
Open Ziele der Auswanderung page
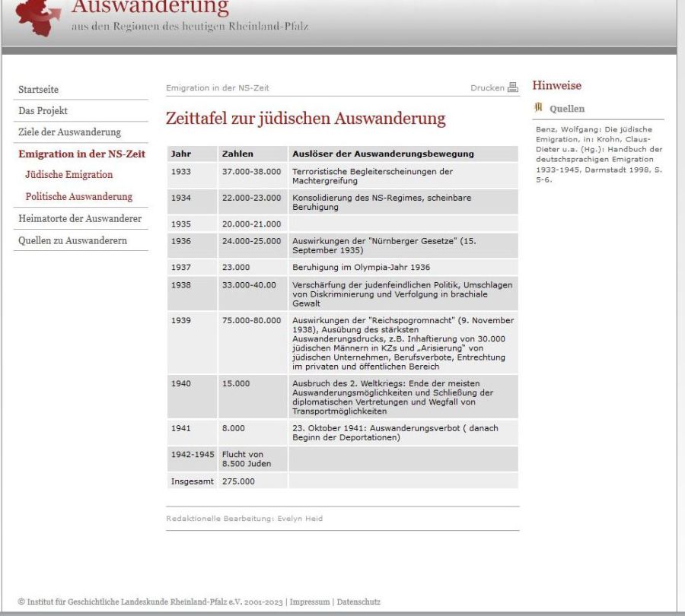pos(69,132)
